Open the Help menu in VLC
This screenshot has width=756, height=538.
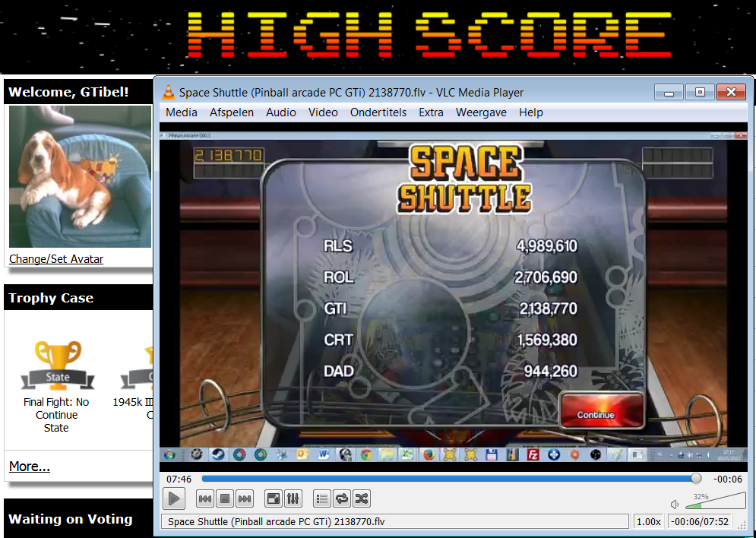click(531, 112)
